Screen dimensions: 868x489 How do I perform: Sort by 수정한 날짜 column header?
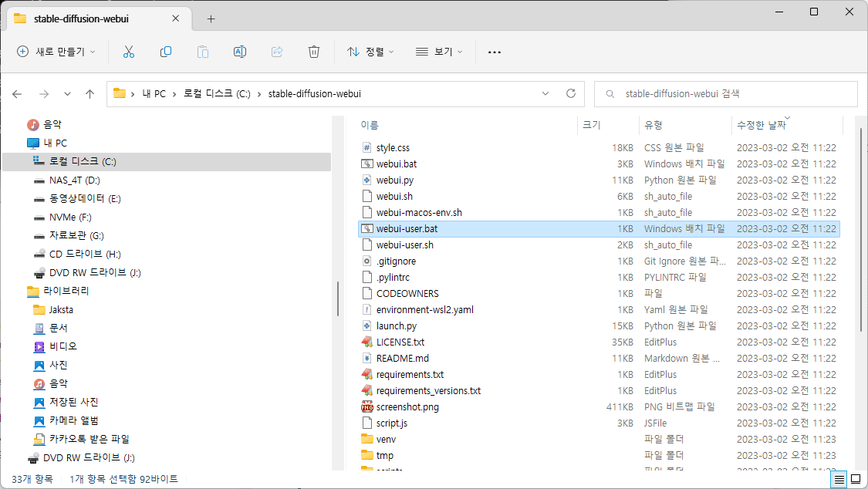coord(762,125)
